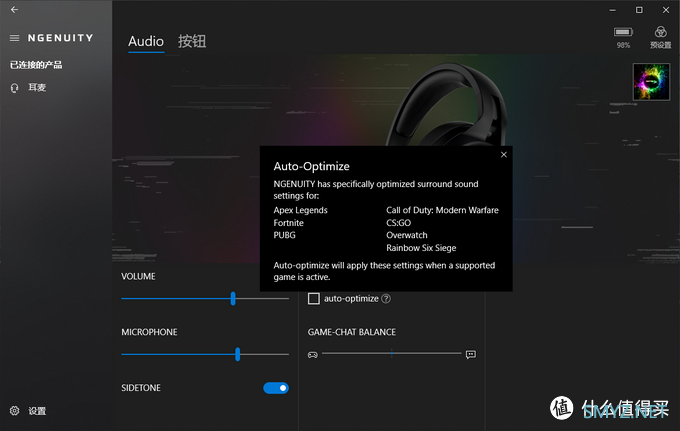
Task: Click Call of Duty: Modern Warfare text
Action: pyautogui.click(x=442, y=210)
